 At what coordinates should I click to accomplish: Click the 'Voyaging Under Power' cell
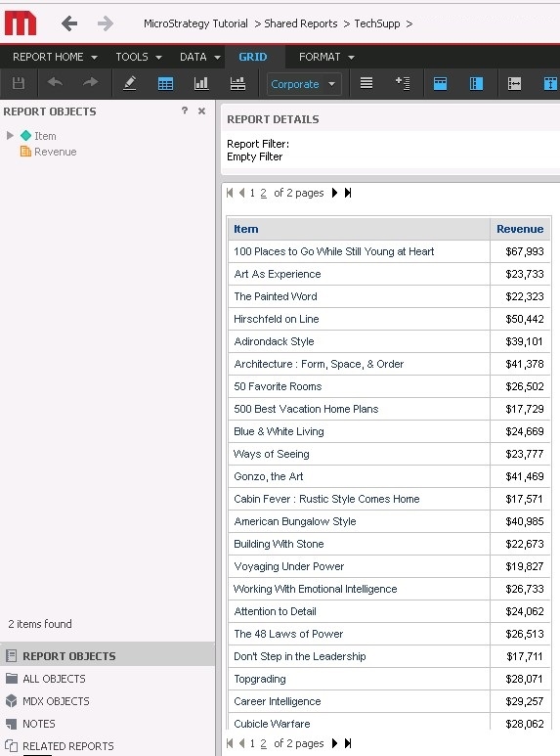coord(359,566)
